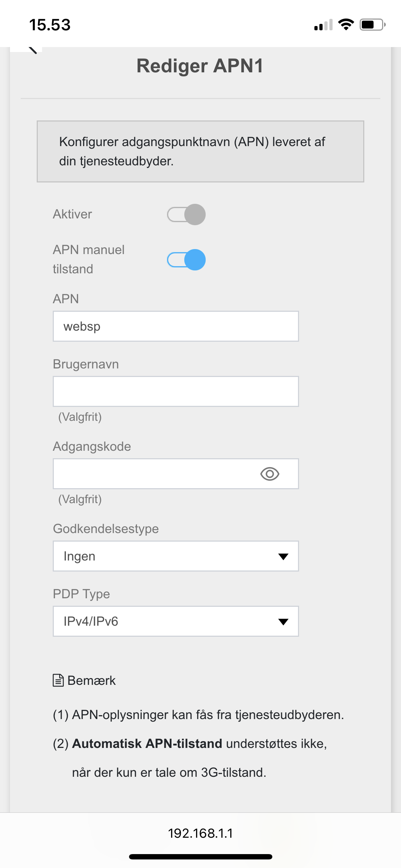Click the APN field containing websp
401x868 pixels.
tap(175, 326)
